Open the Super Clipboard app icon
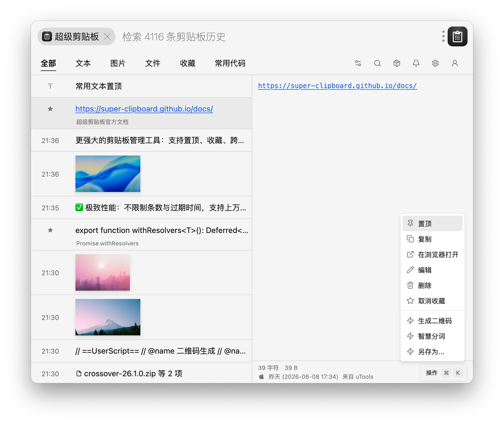The image size is (504, 424). tap(457, 36)
